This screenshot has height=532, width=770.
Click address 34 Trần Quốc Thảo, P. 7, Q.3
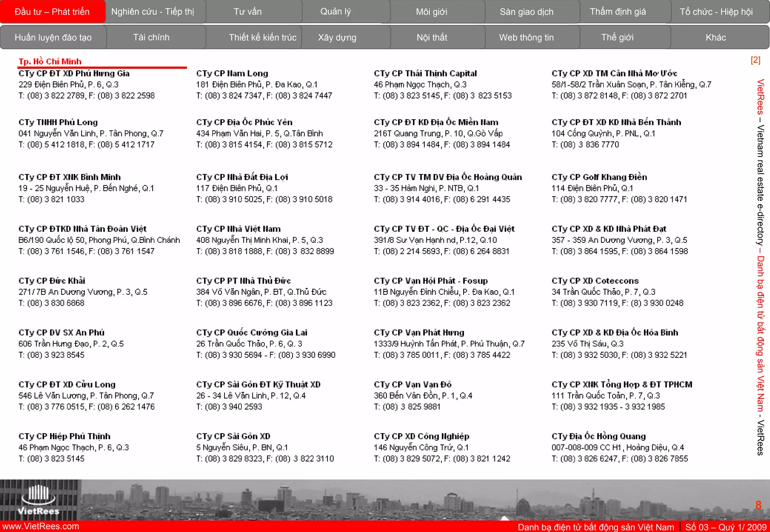[603, 292]
